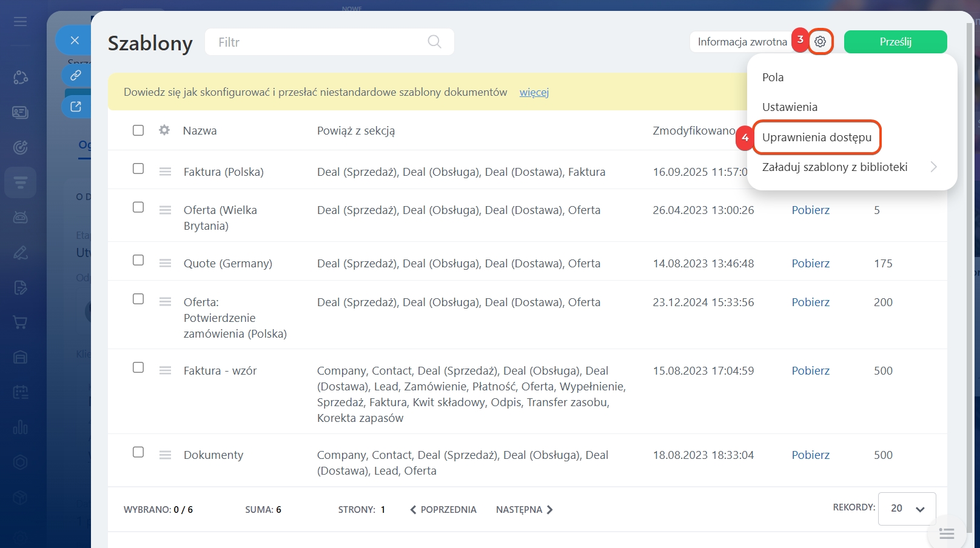Click the settings gear icon near Prześlij
980x548 pixels.
point(820,42)
